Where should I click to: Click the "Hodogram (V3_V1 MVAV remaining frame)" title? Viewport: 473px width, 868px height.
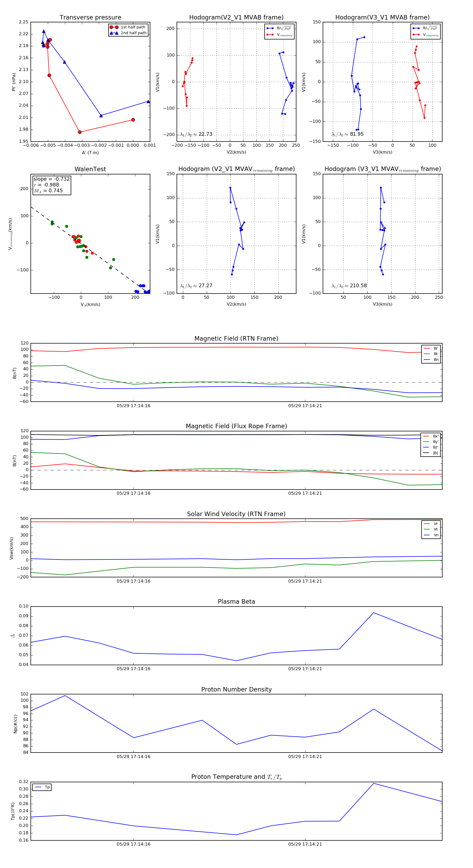coord(382,169)
